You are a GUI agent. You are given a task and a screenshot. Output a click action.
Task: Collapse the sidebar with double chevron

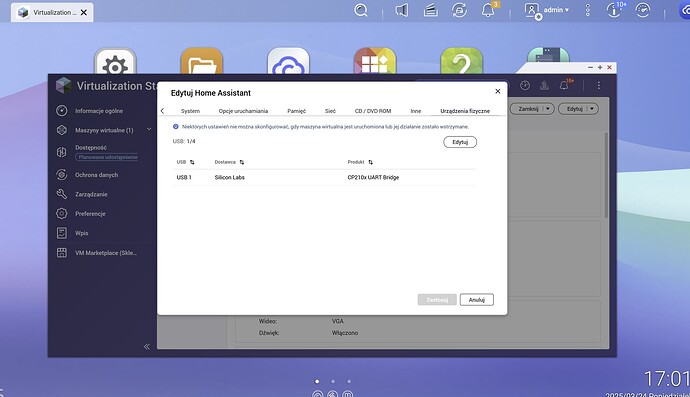pos(147,346)
